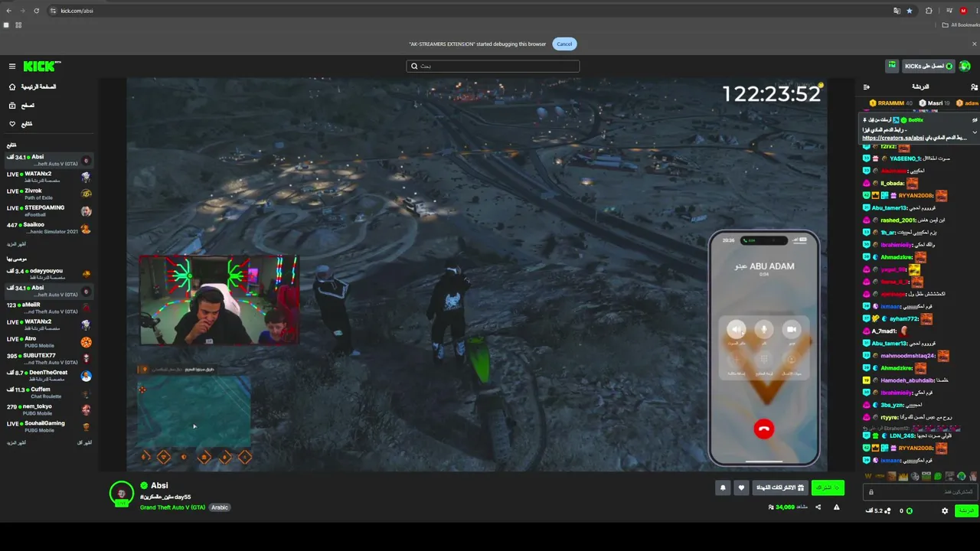Open Zivrok channel playing Path of Exile

(49, 194)
